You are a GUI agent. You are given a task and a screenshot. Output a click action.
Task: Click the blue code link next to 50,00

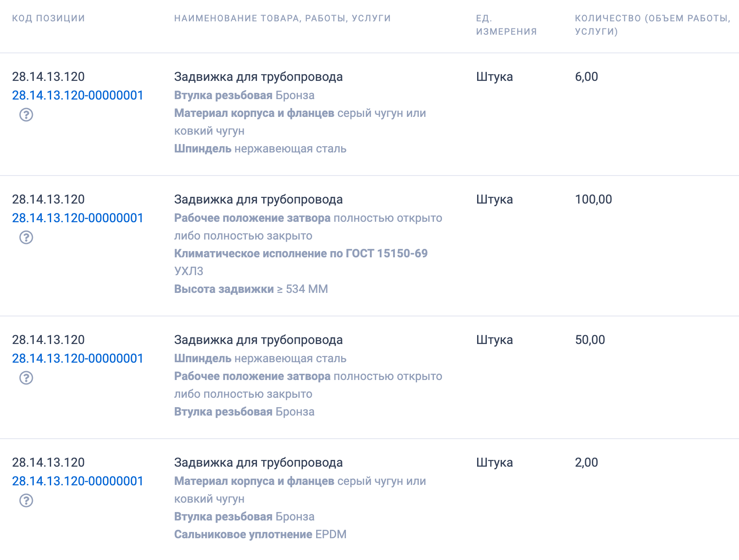tap(77, 358)
